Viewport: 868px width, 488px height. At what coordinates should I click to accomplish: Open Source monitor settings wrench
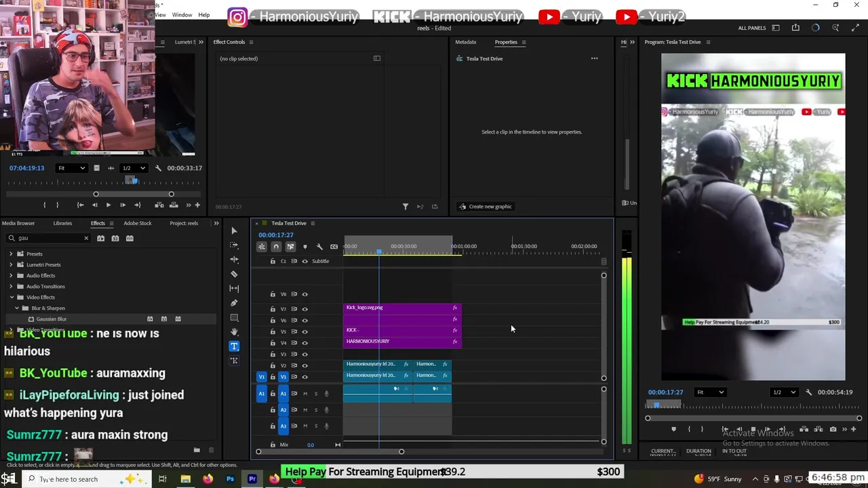(x=158, y=168)
